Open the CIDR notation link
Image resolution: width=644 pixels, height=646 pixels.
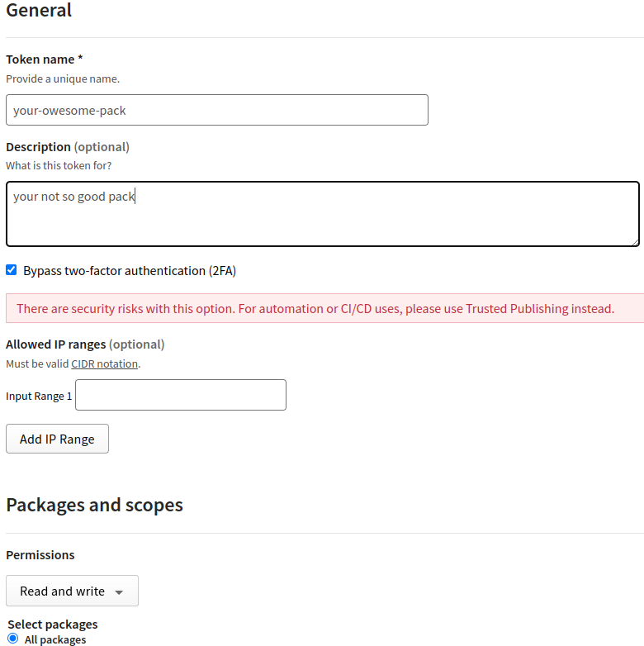[x=104, y=363]
